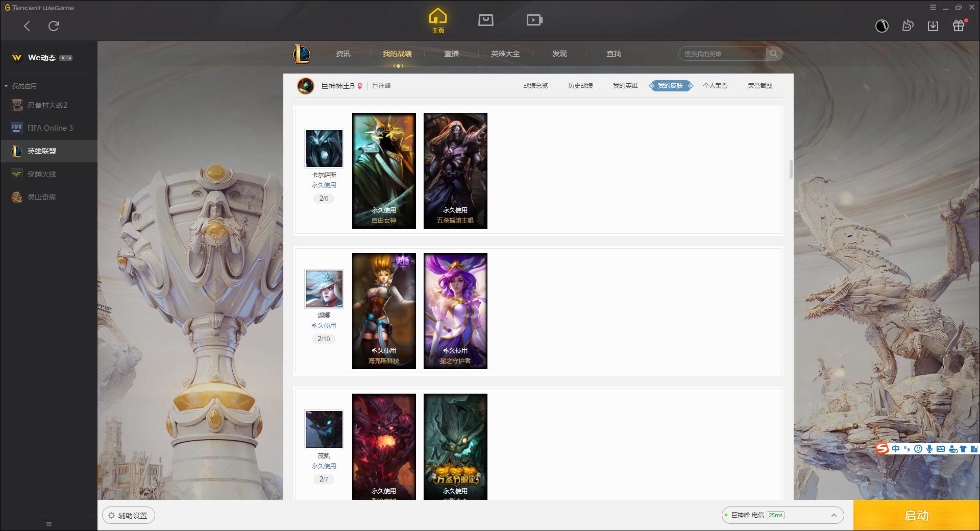Click the 搜索我的英雄 search field
This screenshot has width=980, height=531.
click(x=722, y=54)
